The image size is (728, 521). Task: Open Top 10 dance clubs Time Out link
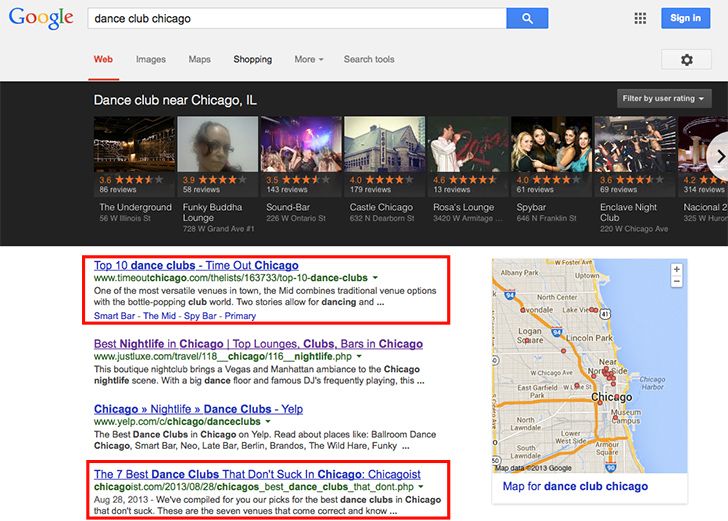[196, 265]
